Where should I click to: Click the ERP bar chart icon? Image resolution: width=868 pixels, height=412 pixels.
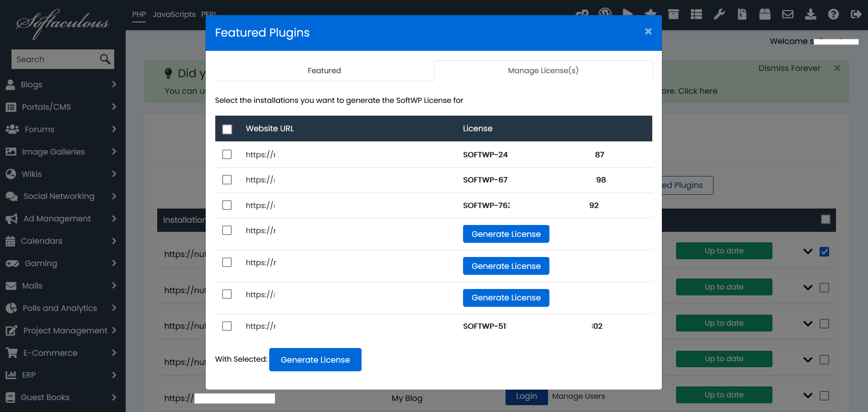[x=11, y=375]
